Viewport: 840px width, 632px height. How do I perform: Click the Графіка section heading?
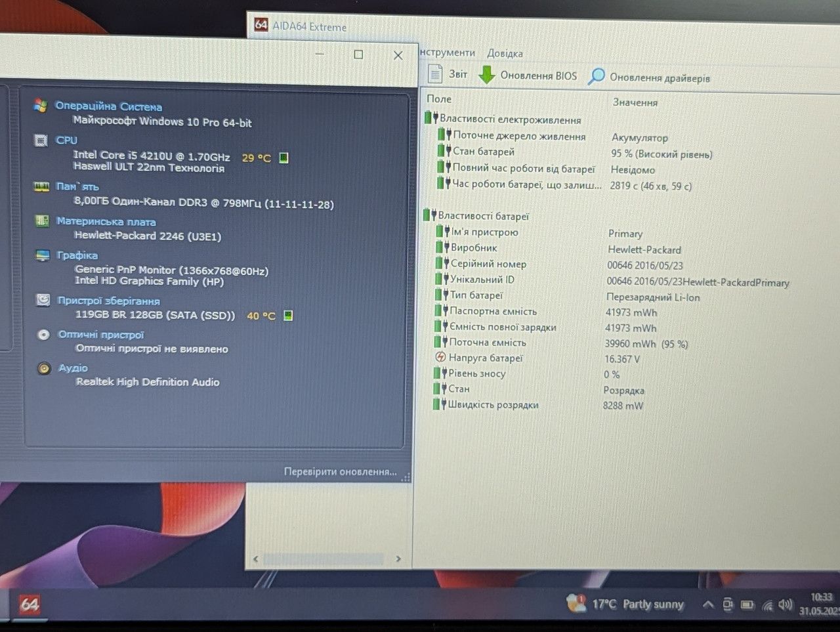(x=77, y=255)
